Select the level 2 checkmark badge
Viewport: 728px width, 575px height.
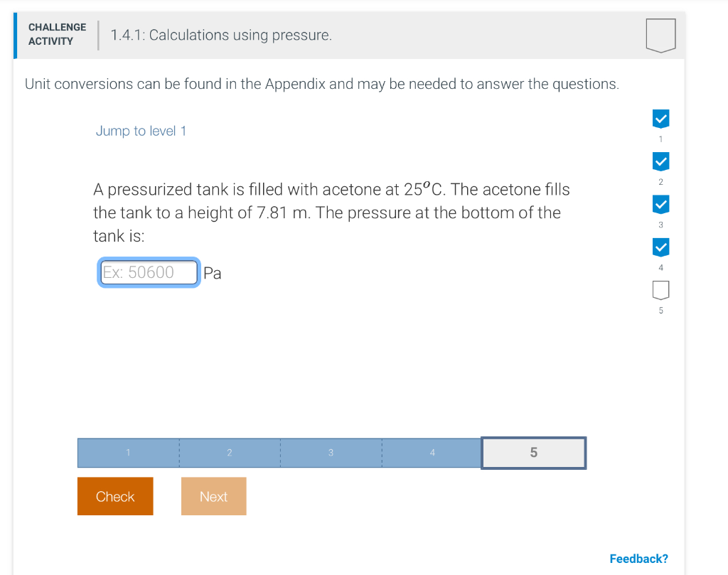[x=660, y=161]
